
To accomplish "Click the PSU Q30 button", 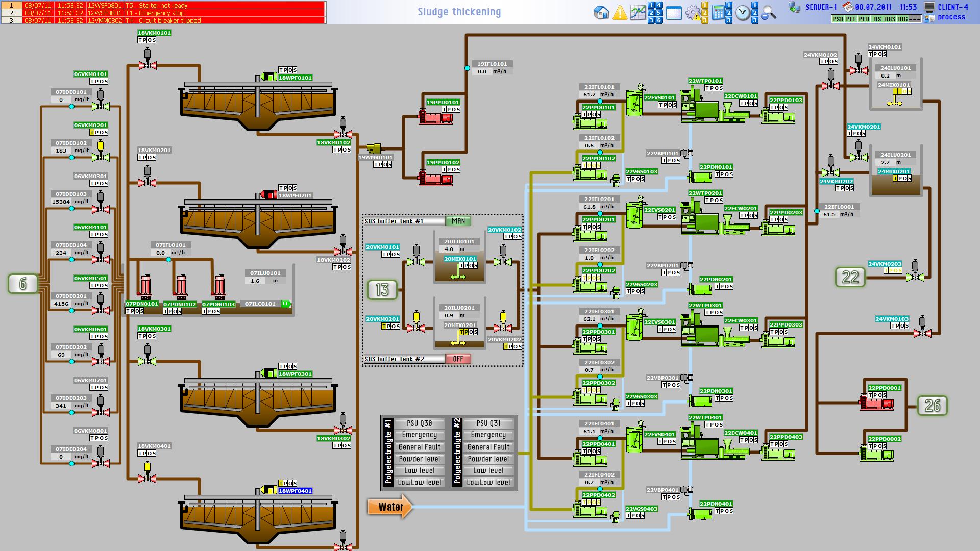I will tap(419, 423).
